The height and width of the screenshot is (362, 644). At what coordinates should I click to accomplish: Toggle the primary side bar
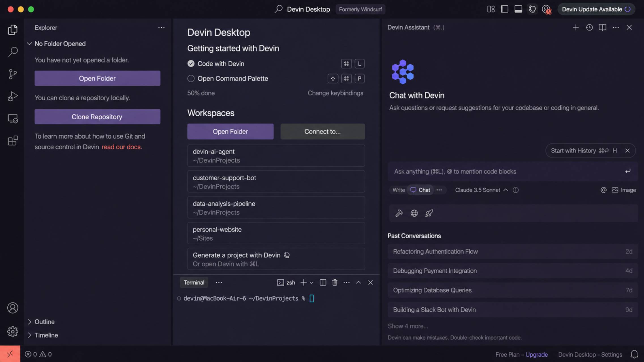point(504,9)
